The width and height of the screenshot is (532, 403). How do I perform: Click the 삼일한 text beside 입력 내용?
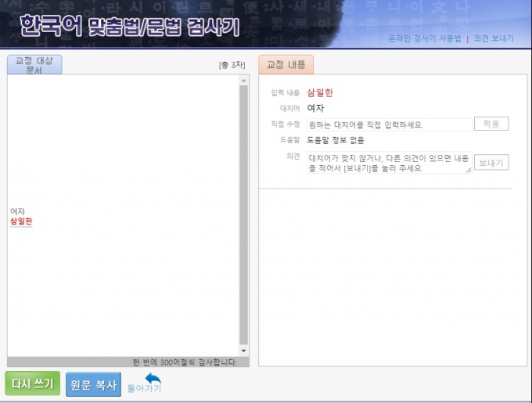[x=320, y=92]
